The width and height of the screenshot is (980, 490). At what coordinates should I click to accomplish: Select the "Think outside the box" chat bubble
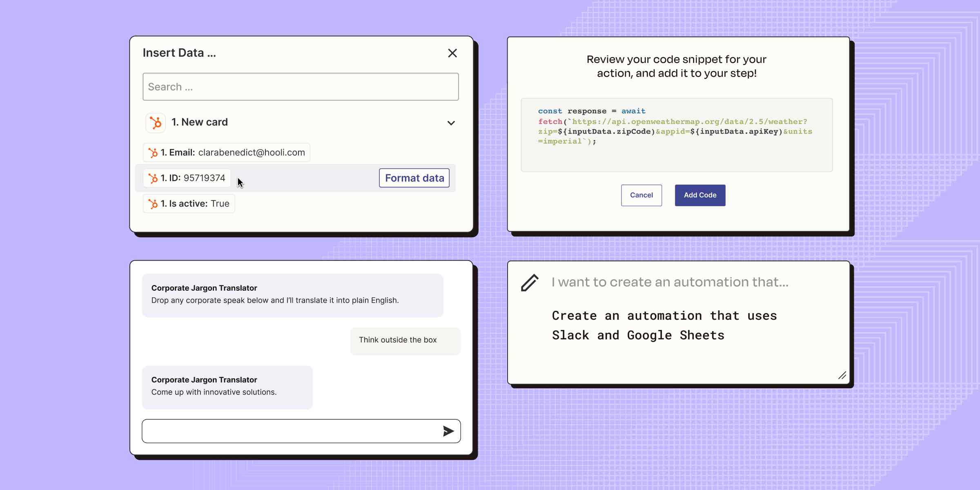point(398,340)
